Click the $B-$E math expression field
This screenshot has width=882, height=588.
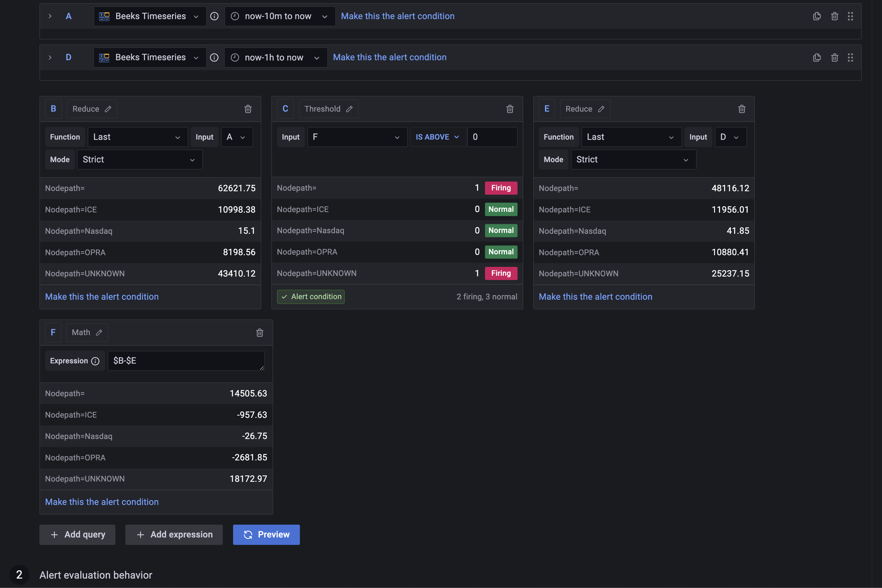(186, 361)
